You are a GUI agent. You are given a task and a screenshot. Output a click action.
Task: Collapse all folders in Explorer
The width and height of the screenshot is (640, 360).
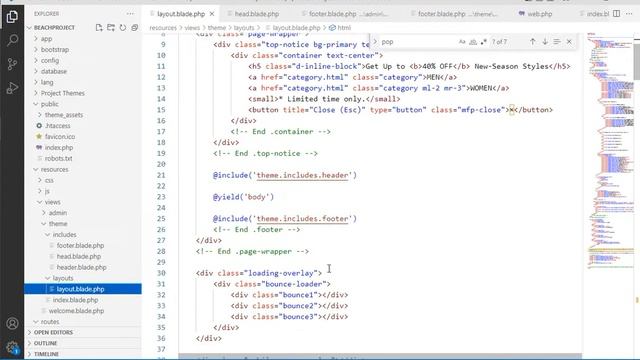(134, 27)
